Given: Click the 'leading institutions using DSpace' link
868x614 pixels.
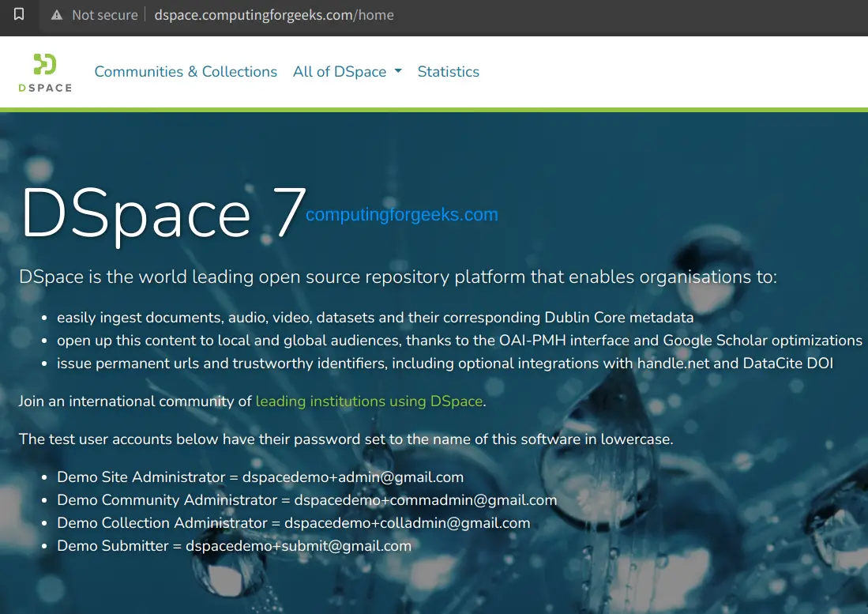Looking at the screenshot, I should point(369,401).
